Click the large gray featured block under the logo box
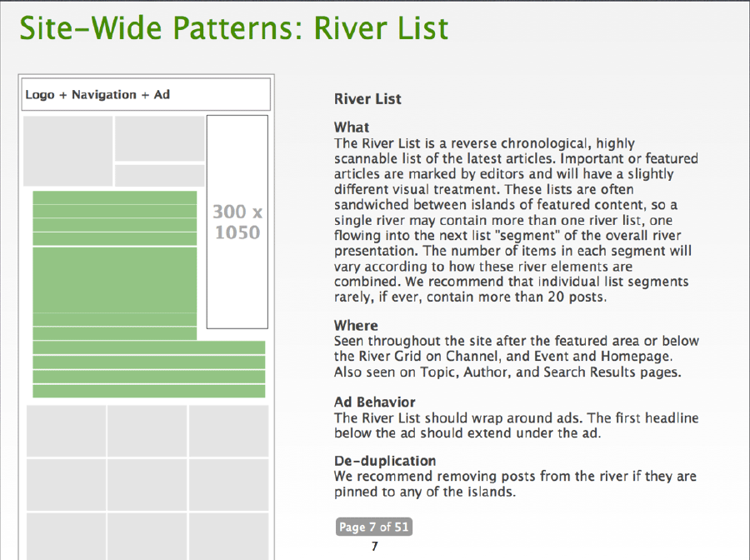Image resolution: width=750 pixels, height=560 pixels. [x=67, y=151]
